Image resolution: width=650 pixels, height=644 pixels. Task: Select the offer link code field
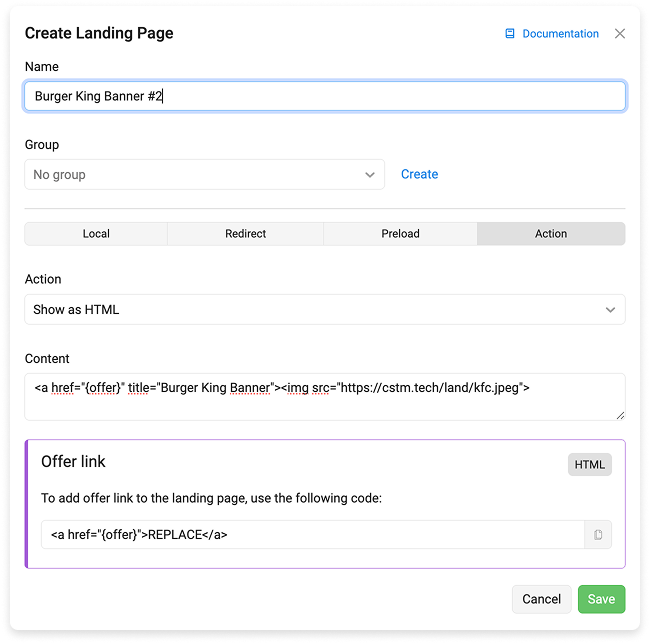[313, 535]
